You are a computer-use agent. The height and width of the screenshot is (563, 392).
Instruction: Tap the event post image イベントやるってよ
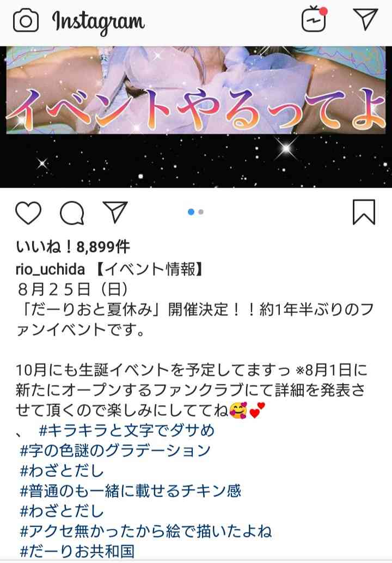coord(196,117)
